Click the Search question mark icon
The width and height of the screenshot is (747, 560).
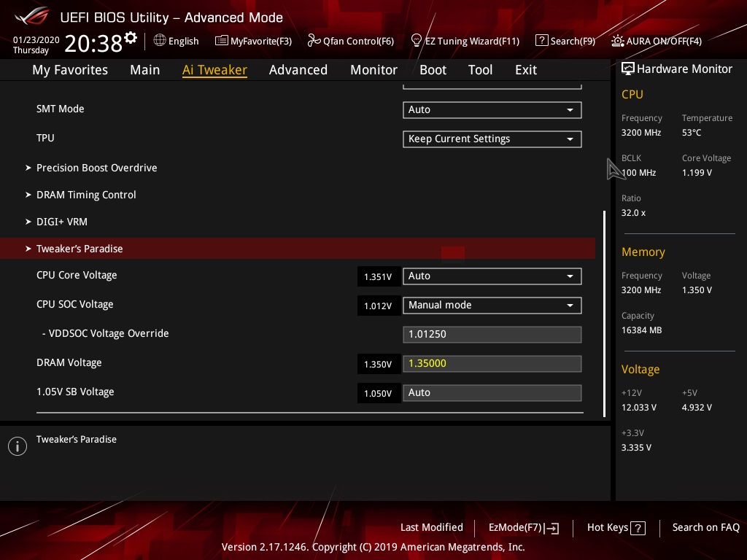(542, 41)
